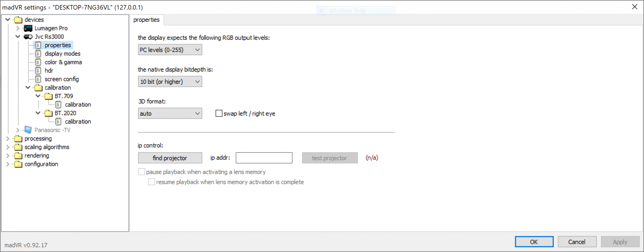Enable swap left / right eye checkbox
The image size is (644, 252).
pos(219,114)
